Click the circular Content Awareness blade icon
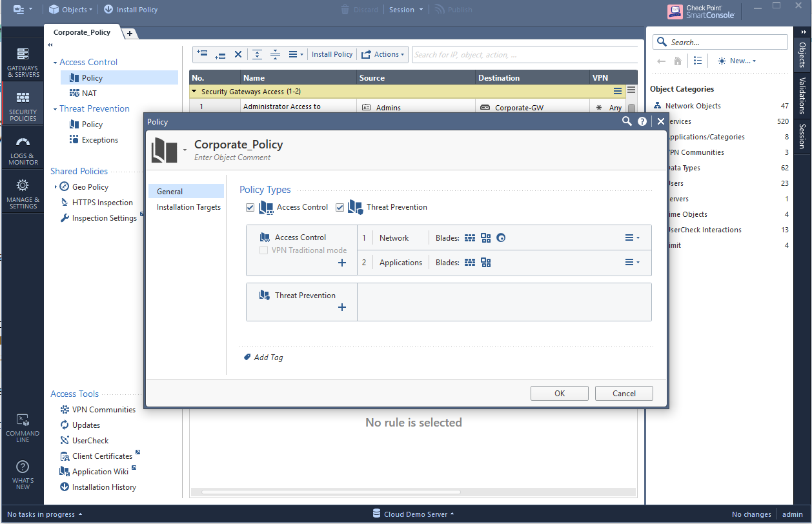This screenshot has height=524, width=812. (501, 237)
